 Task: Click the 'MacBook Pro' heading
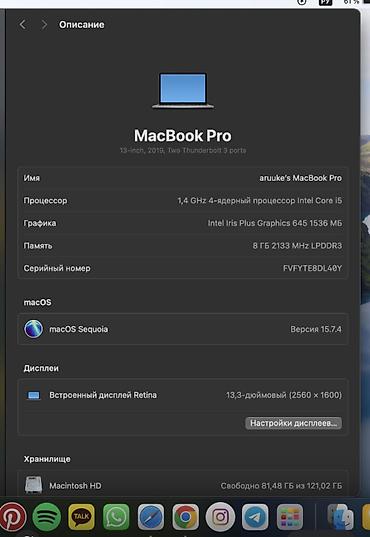pyautogui.click(x=183, y=136)
